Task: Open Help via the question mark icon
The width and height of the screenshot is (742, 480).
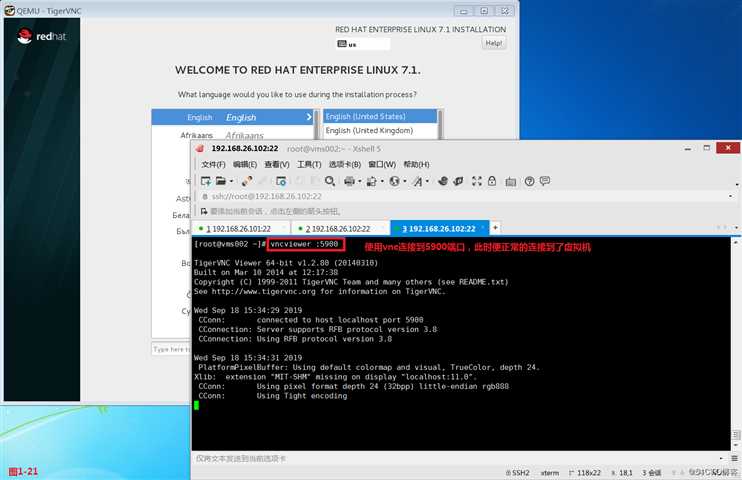Action: [530, 181]
